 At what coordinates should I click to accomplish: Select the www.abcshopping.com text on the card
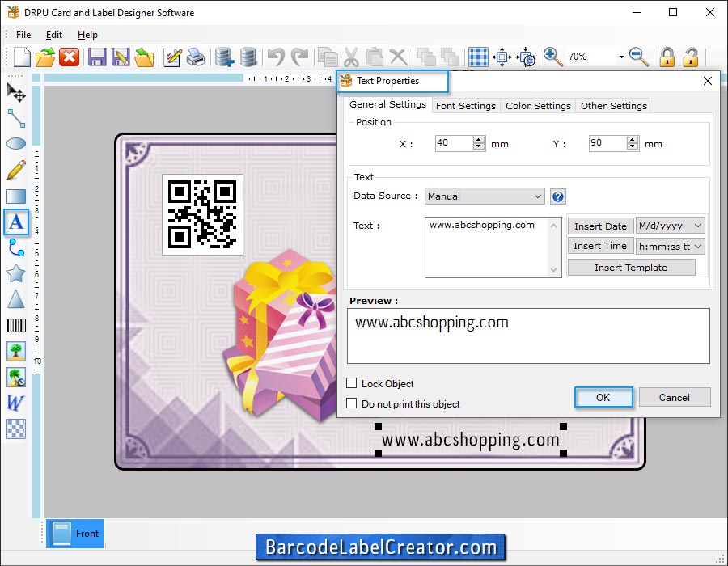click(470, 439)
